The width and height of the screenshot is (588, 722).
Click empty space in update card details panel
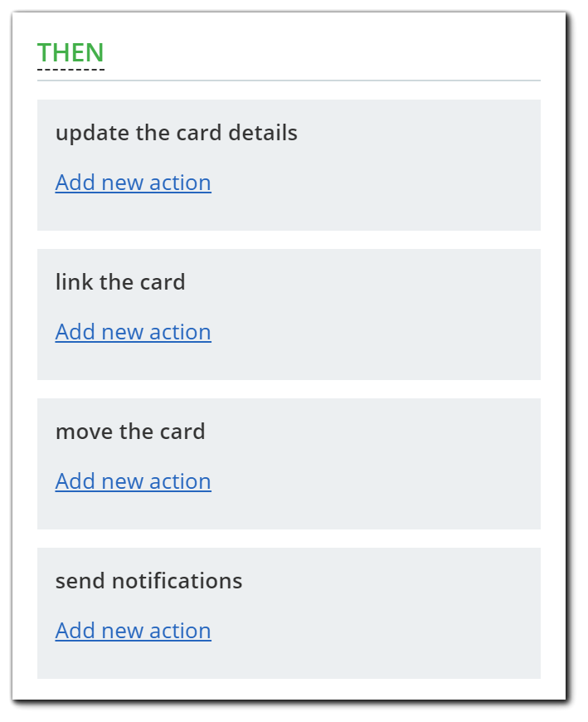tap(398, 174)
